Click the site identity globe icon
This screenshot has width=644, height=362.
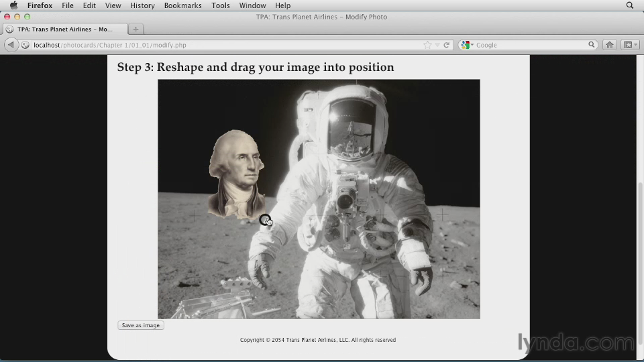pyautogui.click(x=25, y=45)
